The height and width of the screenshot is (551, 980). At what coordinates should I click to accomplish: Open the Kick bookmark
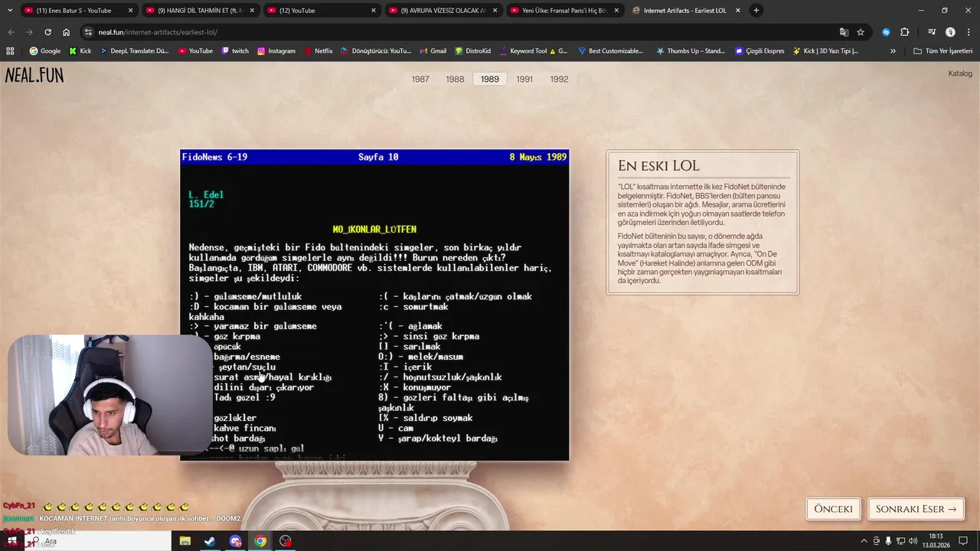click(80, 51)
